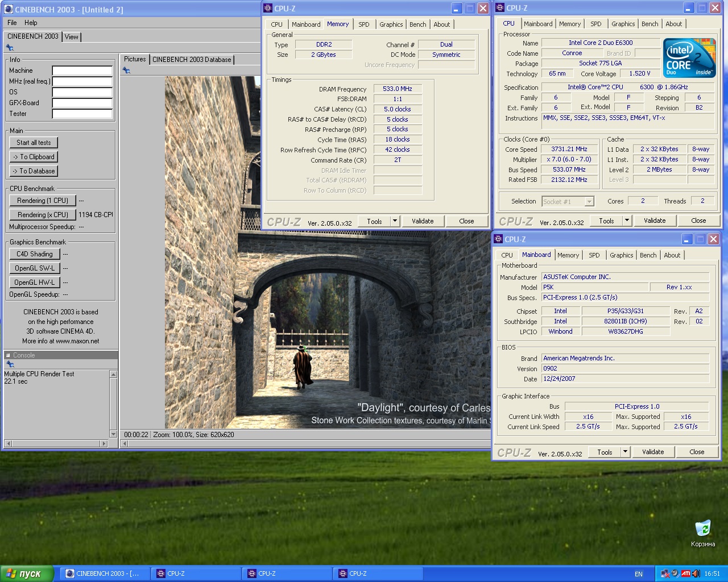
Task: Open the Socket #1 selection dropdown
Action: (568, 201)
